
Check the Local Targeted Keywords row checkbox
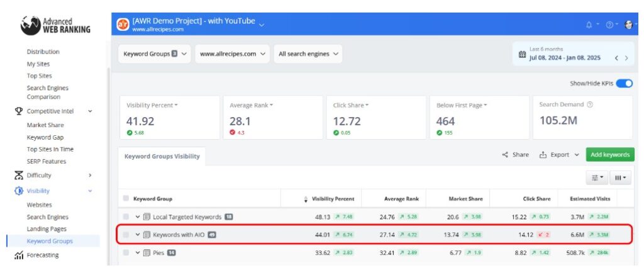point(126,216)
